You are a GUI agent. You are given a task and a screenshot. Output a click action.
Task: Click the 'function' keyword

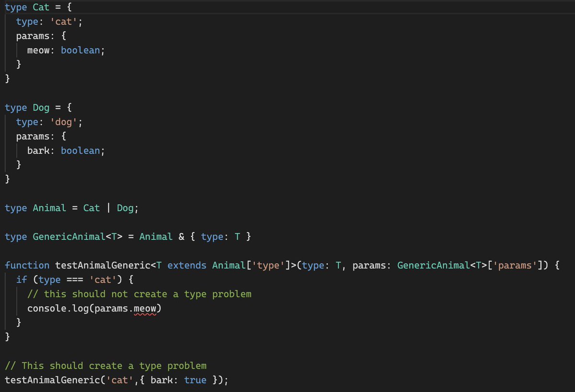[x=27, y=265]
